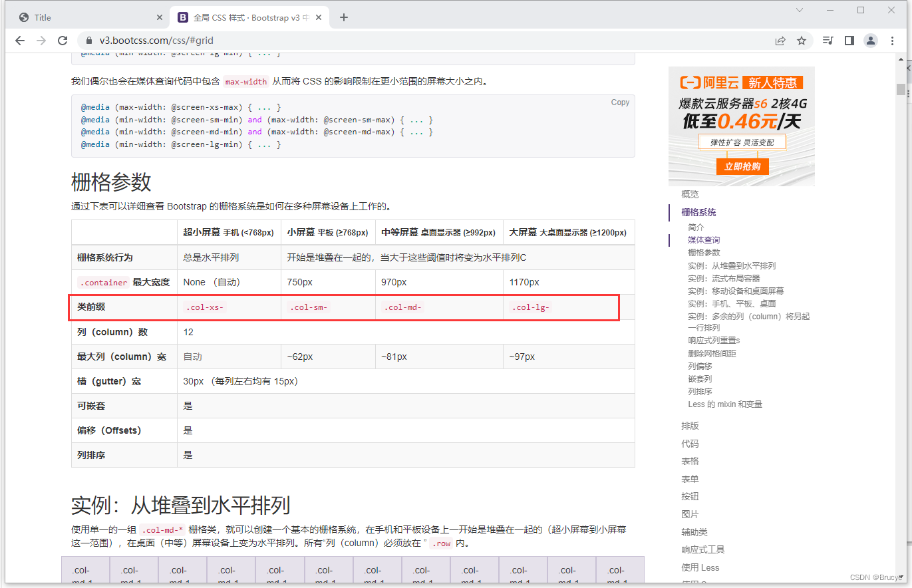912x588 pixels.
Task: Open a new tab with plus button
Action: click(x=344, y=17)
